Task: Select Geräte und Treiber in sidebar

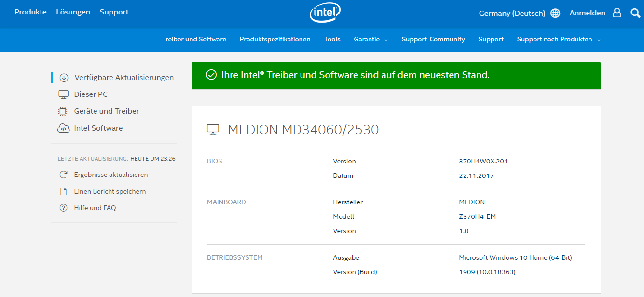Action: tap(107, 111)
